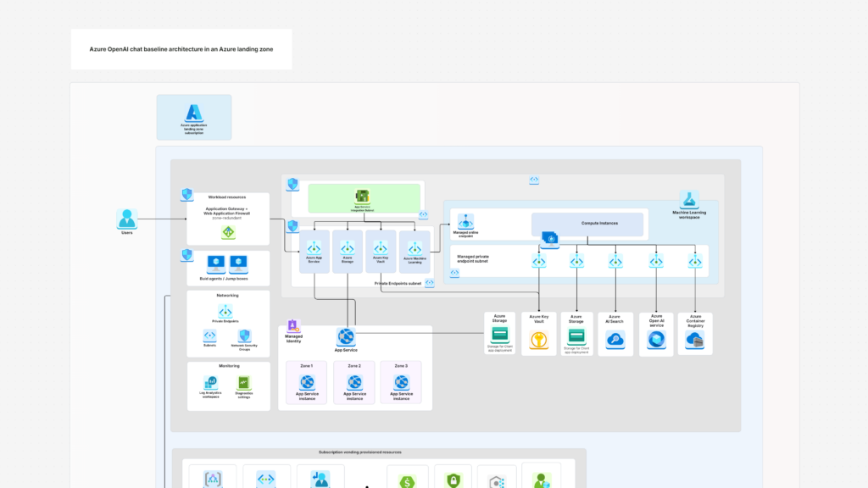Image resolution: width=868 pixels, height=488 pixels.
Task: Select the Azure App Service icon
Action: coord(314,250)
